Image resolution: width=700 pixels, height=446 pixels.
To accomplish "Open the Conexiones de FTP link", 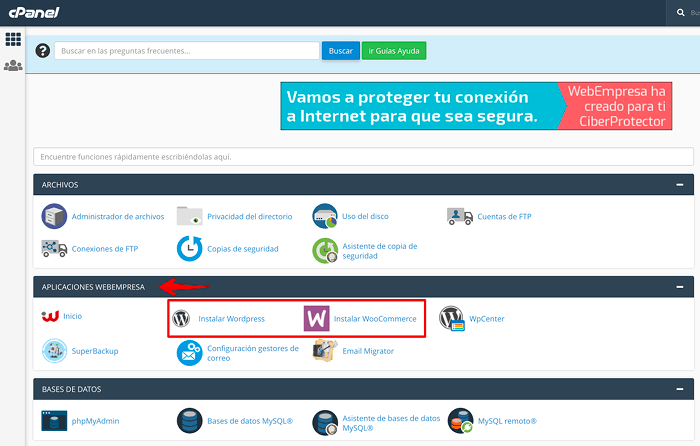I will coord(105,249).
